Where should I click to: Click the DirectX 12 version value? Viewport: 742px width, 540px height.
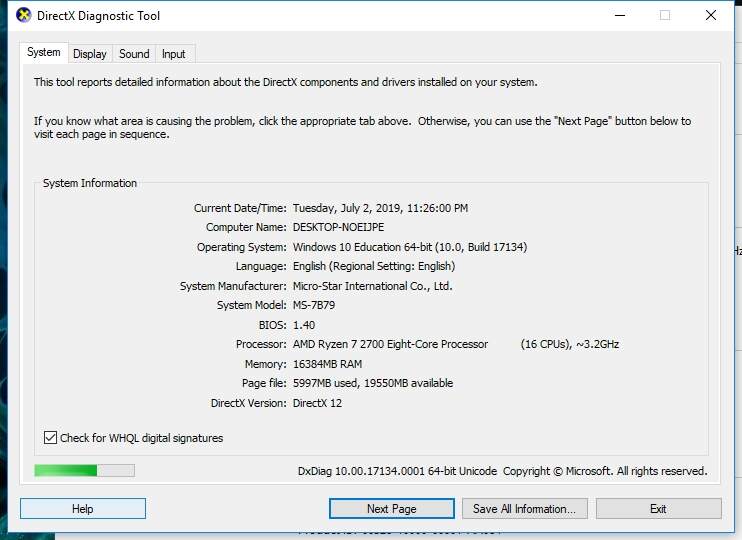pyautogui.click(x=317, y=403)
